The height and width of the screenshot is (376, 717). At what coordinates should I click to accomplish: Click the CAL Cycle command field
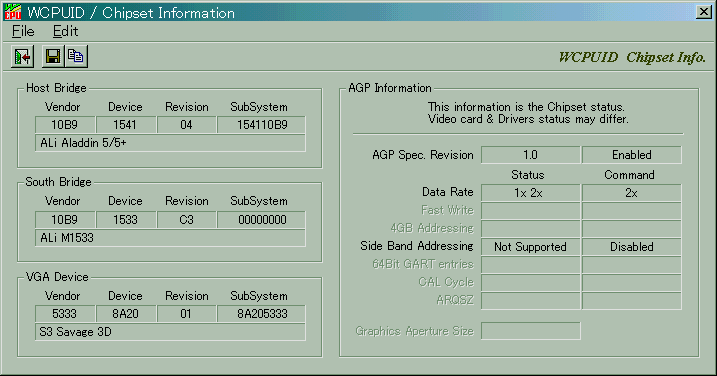tap(631, 283)
